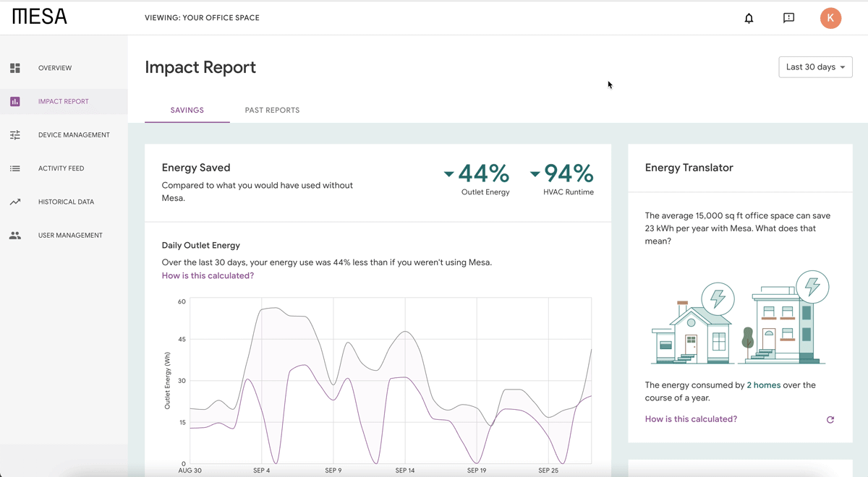Click the Impact Report page title

coord(200,67)
